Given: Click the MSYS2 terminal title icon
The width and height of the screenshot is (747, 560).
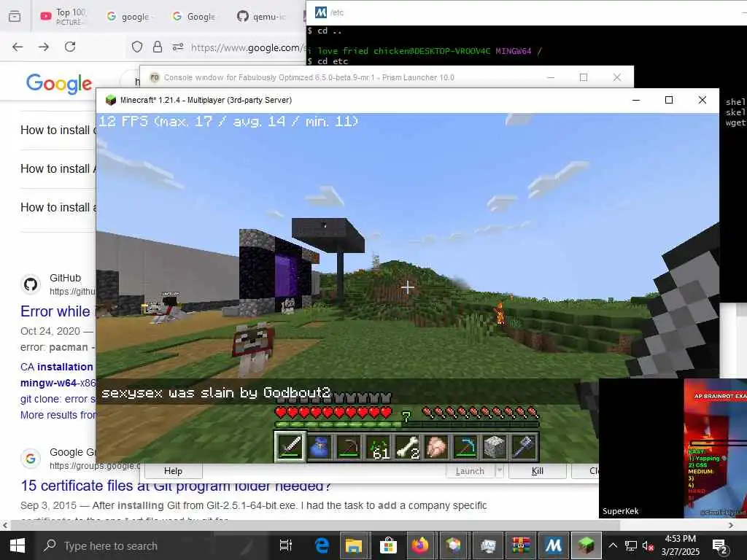Looking at the screenshot, I should coord(321,12).
